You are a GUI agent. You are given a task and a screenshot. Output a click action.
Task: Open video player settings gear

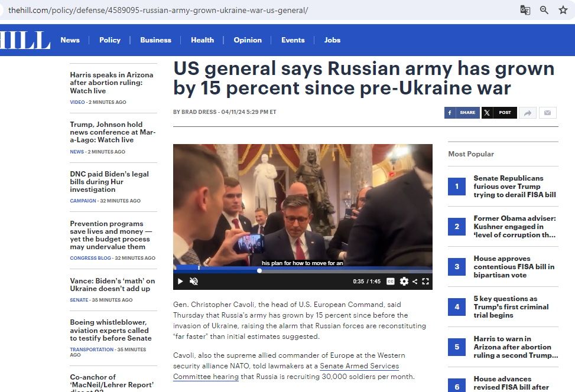click(404, 282)
